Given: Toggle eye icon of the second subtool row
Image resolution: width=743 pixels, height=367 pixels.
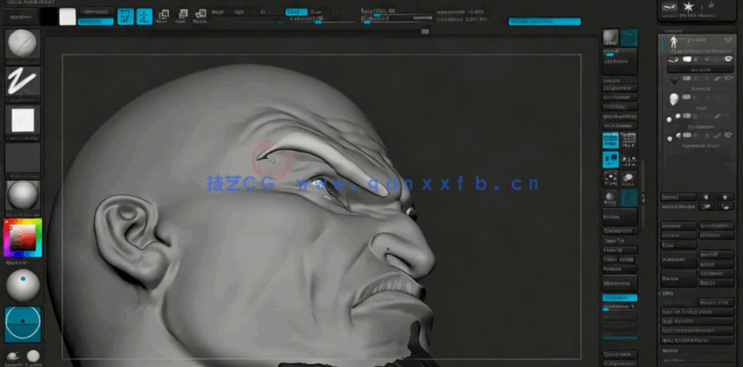Looking at the screenshot, I should point(729,77).
